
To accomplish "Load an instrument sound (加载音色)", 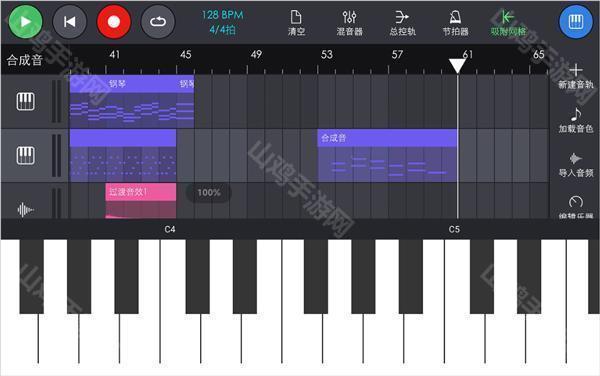I will 576,120.
